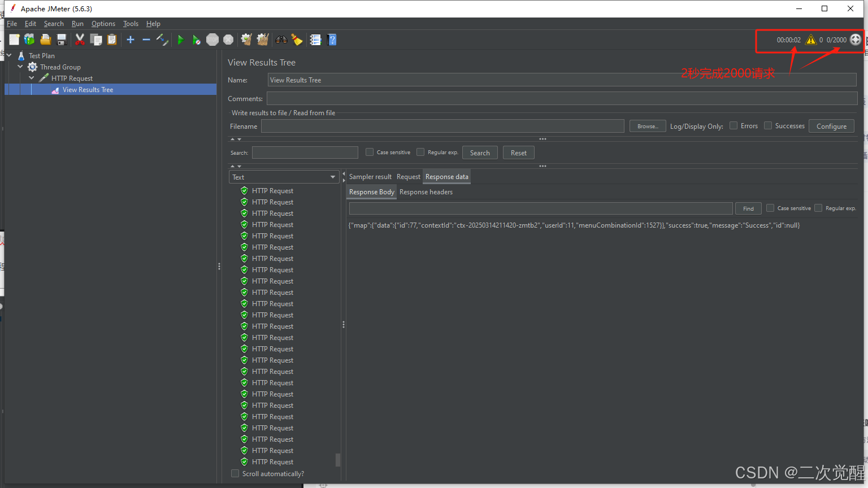
Task: Click the Find button
Action: pyautogui.click(x=748, y=208)
